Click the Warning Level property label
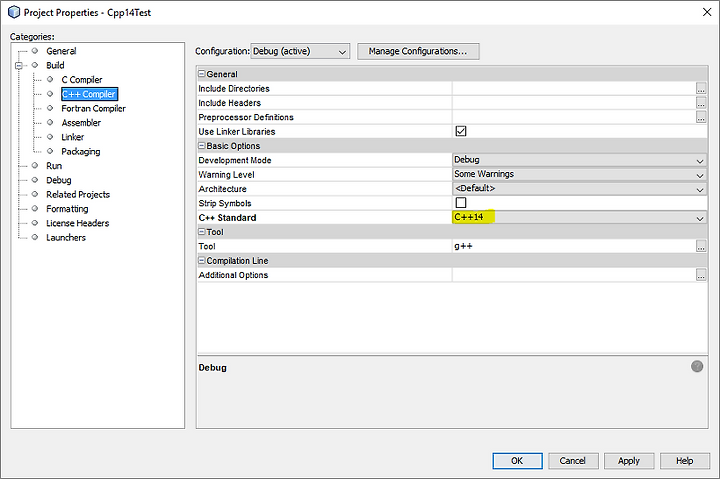 tap(226, 175)
